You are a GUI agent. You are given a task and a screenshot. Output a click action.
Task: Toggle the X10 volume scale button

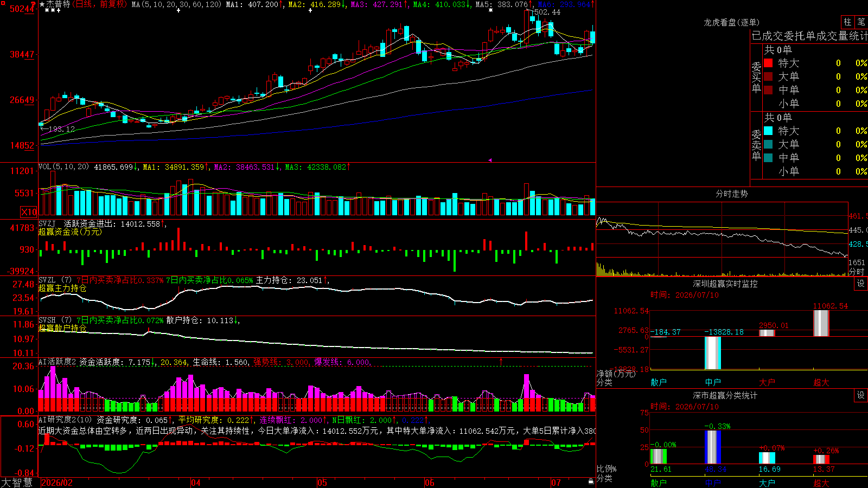29,212
